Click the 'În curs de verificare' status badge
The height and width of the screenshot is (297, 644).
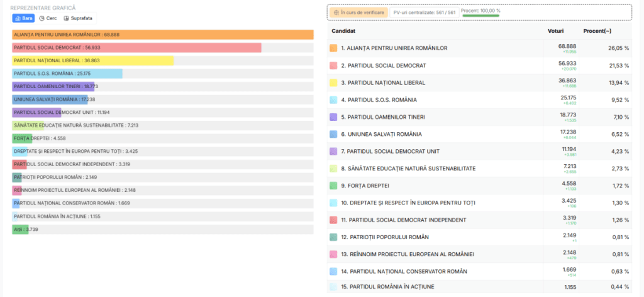pos(358,13)
